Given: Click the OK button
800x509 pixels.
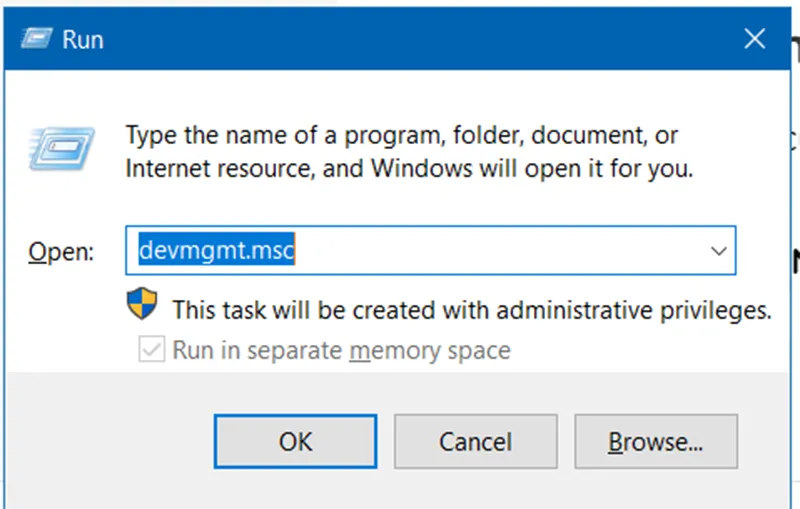Looking at the screenshot, I should (295, 441).
